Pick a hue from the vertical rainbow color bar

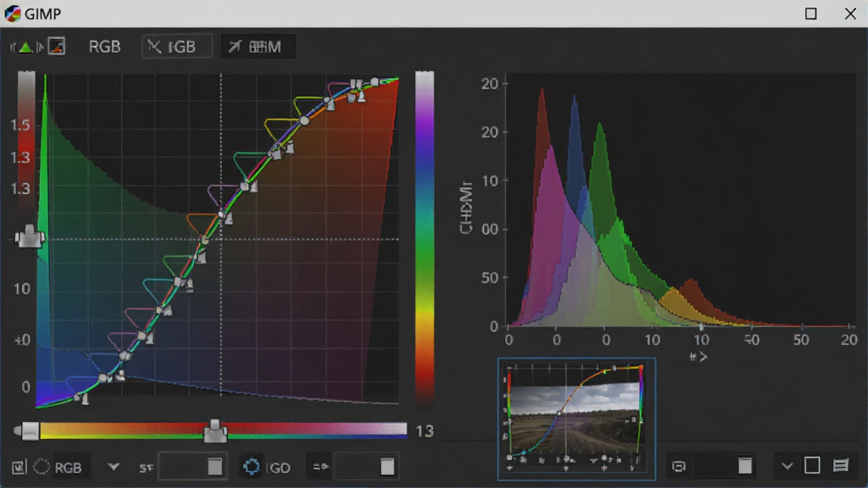tap(425, 238)
